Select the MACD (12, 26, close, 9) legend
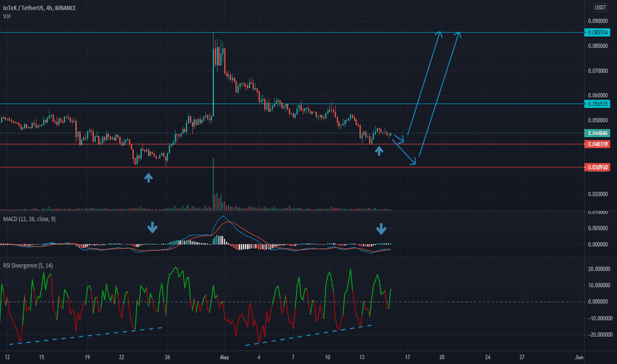 point(29,219)
